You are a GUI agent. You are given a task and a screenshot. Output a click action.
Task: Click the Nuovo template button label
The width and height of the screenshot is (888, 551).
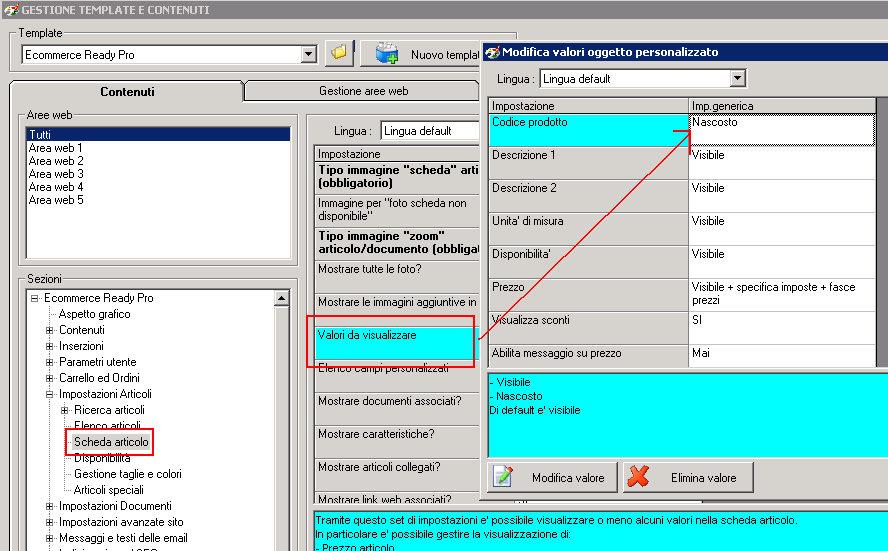coord(445,55)
